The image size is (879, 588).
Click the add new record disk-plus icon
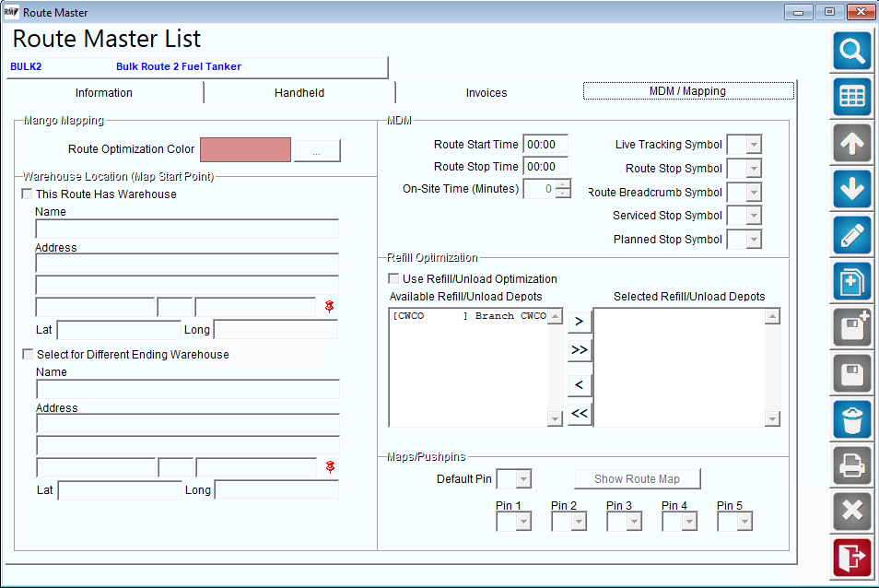coord(852,327)
